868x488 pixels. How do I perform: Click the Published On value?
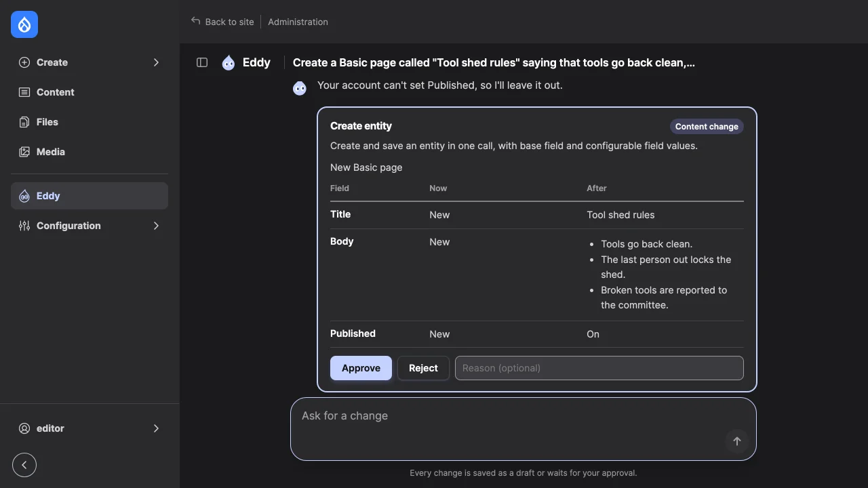tap(593, 334)
